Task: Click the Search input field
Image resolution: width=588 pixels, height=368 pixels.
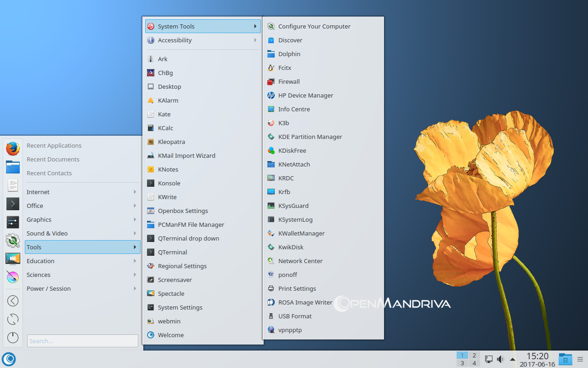Action: coord(83,341)
